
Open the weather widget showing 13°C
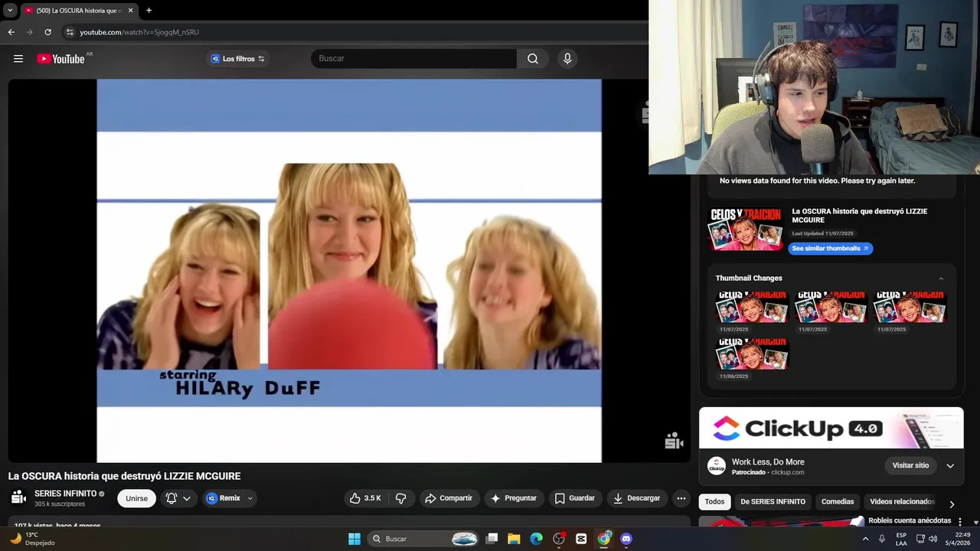pyautogui.click(x=32, y=539)
